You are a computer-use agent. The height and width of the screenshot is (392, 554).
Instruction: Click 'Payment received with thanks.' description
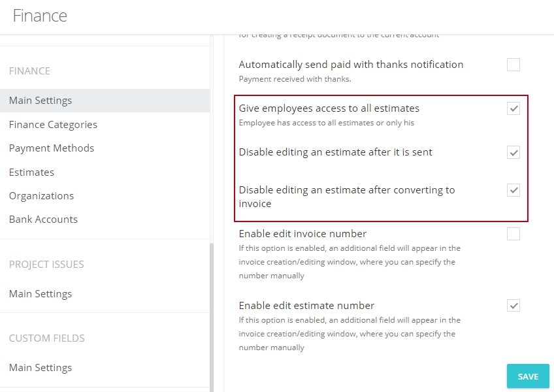coord(295,79)
